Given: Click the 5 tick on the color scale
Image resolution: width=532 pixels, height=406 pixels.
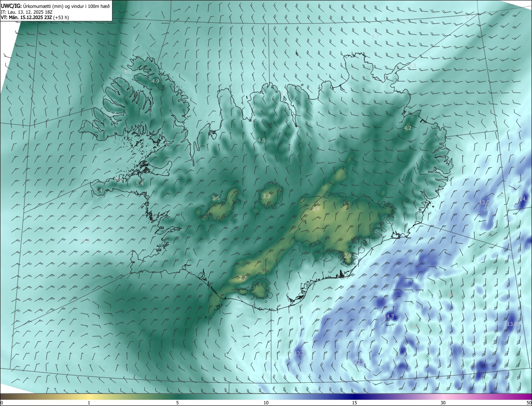Looking at the screenshot, I should point(177,403).
